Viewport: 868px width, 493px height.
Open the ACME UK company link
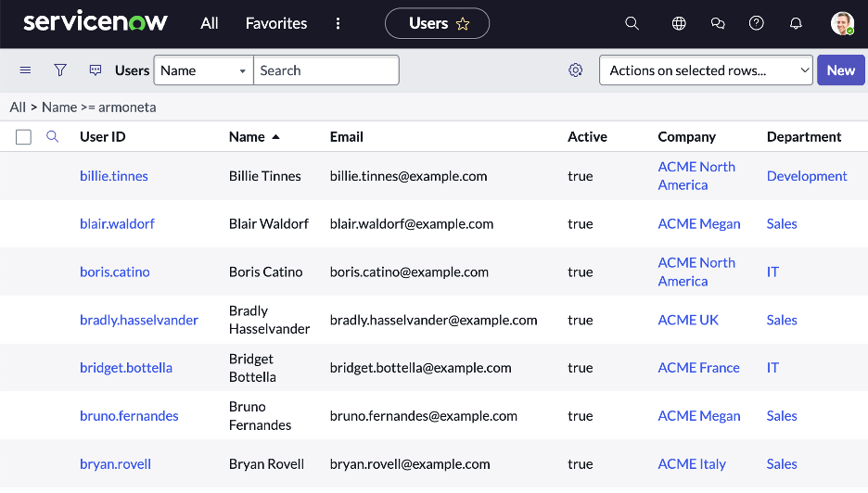(688, 320)
